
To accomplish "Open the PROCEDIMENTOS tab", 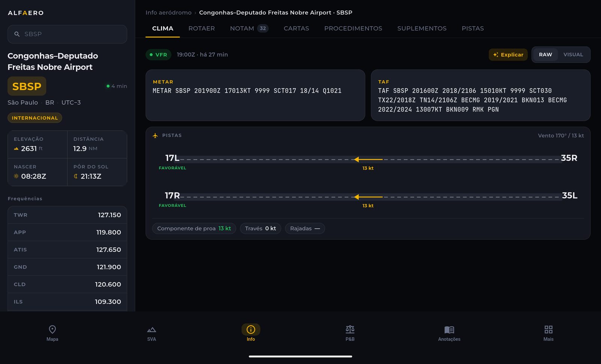I will click(353, 28).
